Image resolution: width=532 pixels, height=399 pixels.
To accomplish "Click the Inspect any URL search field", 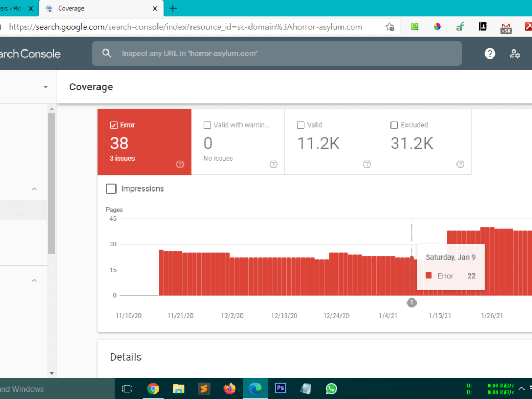I will (277, 53).
